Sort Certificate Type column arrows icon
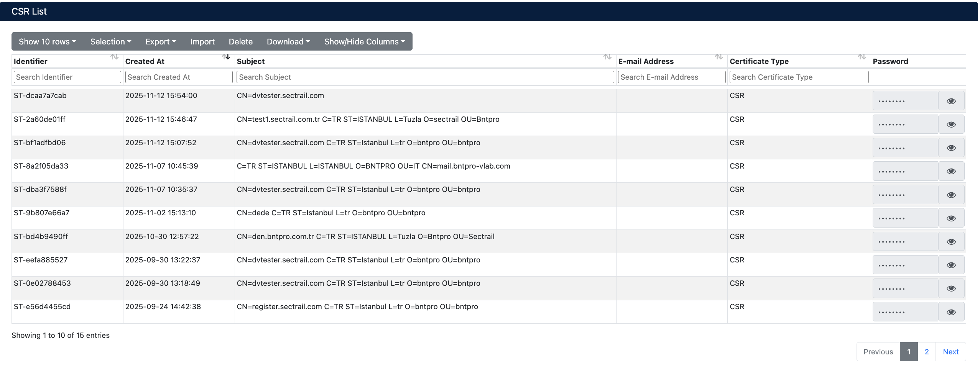980x367 pixels. (862, 57)
